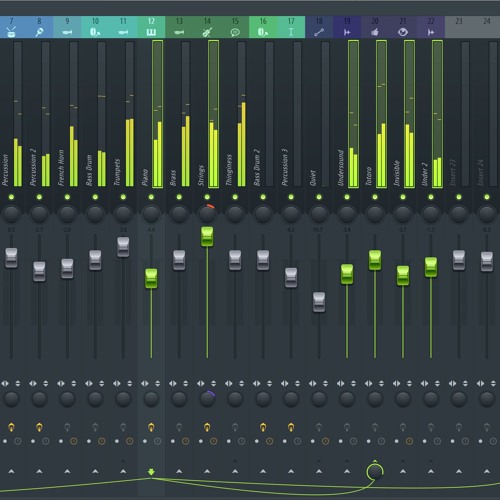Disable effects slots on Piano track
Screen dimensions: 500x500
pyautogui.click(x=151, y=427)
